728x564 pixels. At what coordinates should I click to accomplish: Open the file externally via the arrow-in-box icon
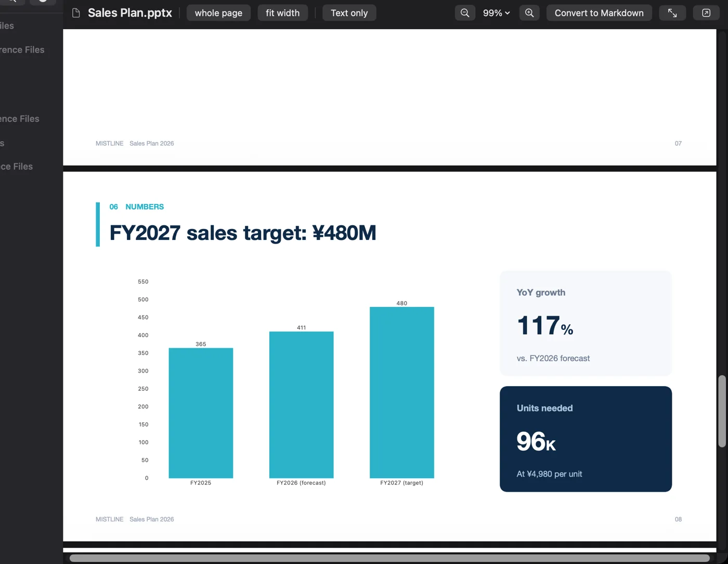pyautogui.click(x=706, y=13)
